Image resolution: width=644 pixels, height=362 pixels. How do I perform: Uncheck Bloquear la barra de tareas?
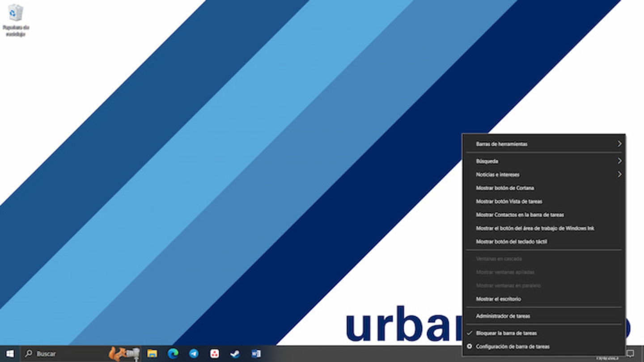click(x=543, y=333)
